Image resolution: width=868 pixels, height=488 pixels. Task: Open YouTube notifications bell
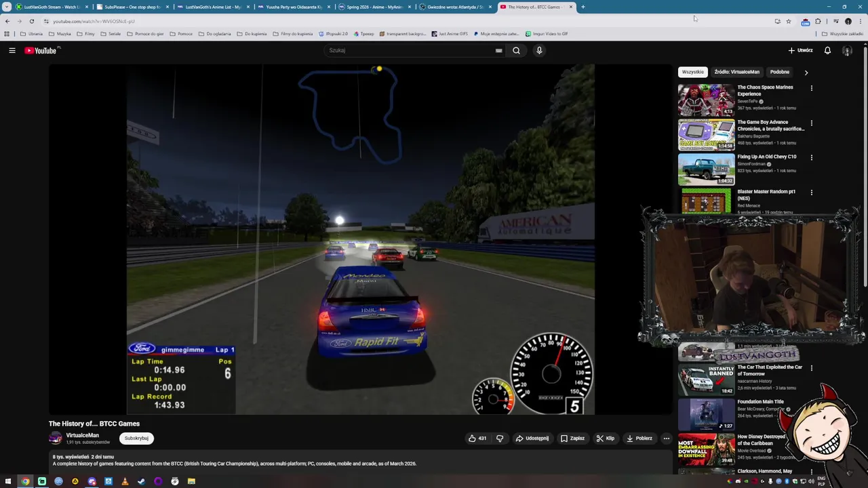[x=827, y=50]
